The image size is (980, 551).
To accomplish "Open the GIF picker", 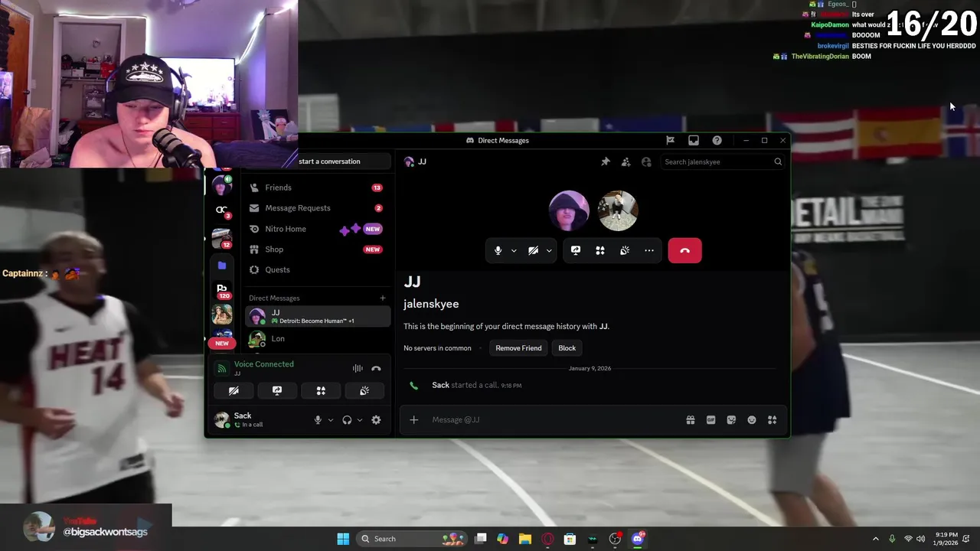I will pos(710,419).
